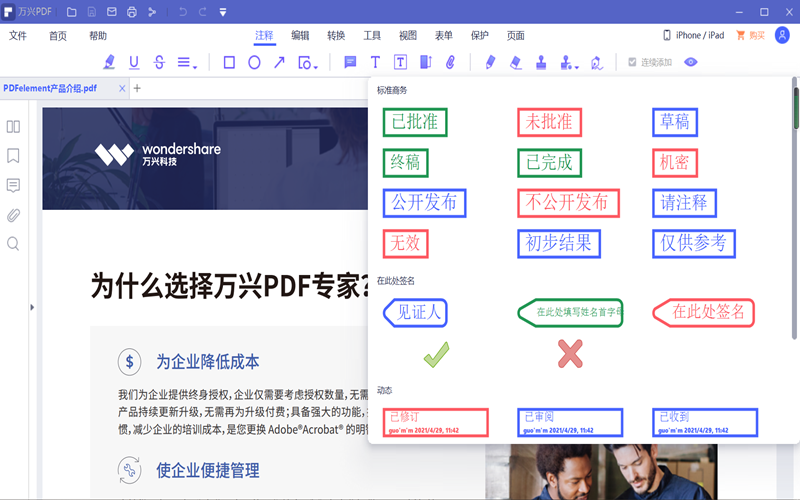The width and height of the screenshot is (800, 500).
Task: Choose the red 机密 stamp
Action: point(674,163)
